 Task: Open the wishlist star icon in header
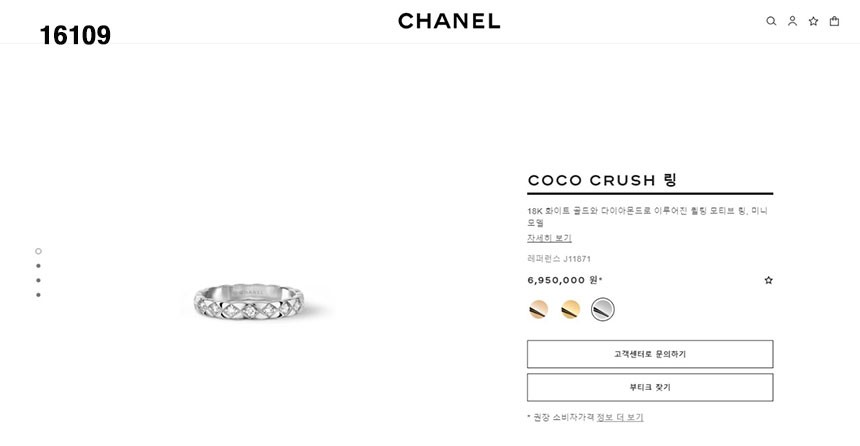(813, 21)
